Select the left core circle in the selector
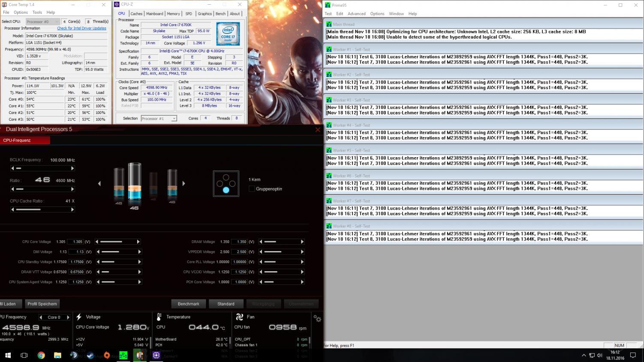 coord(220,183)
